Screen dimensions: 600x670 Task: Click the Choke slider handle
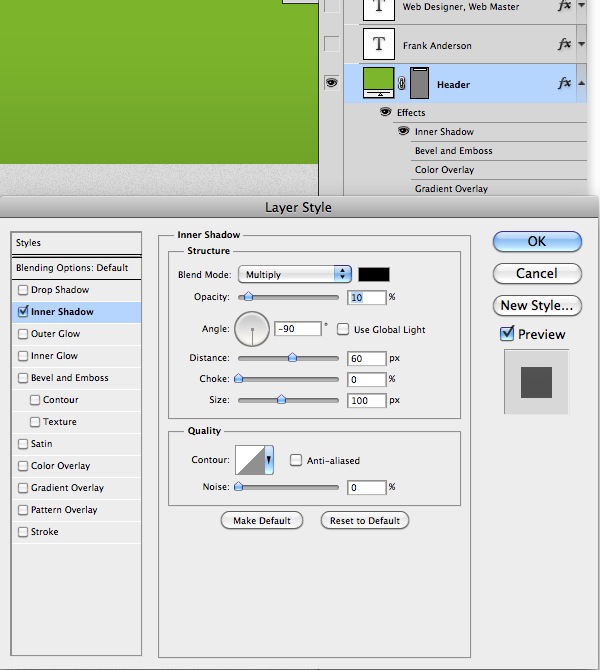tap(239, 379)
